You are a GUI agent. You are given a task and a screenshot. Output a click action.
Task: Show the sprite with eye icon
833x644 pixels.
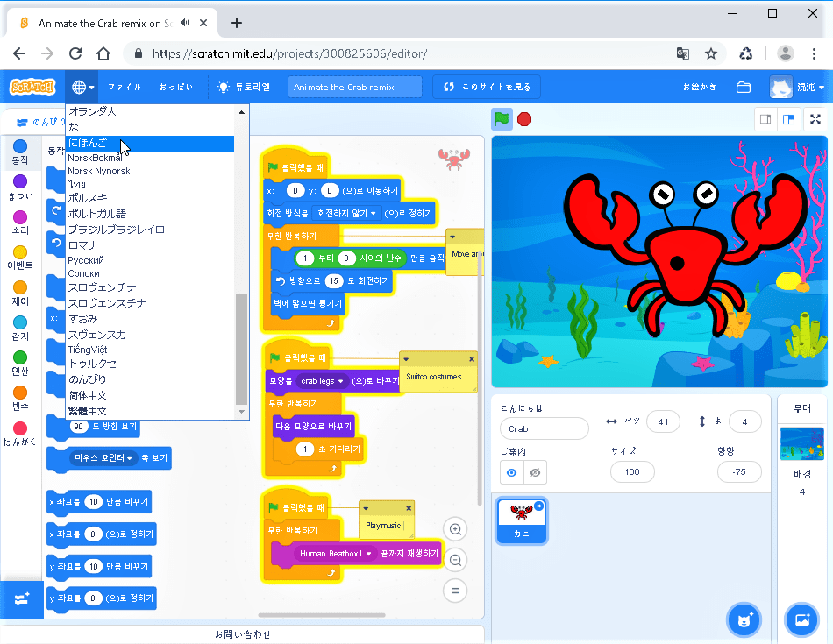(x=511, y=472)
